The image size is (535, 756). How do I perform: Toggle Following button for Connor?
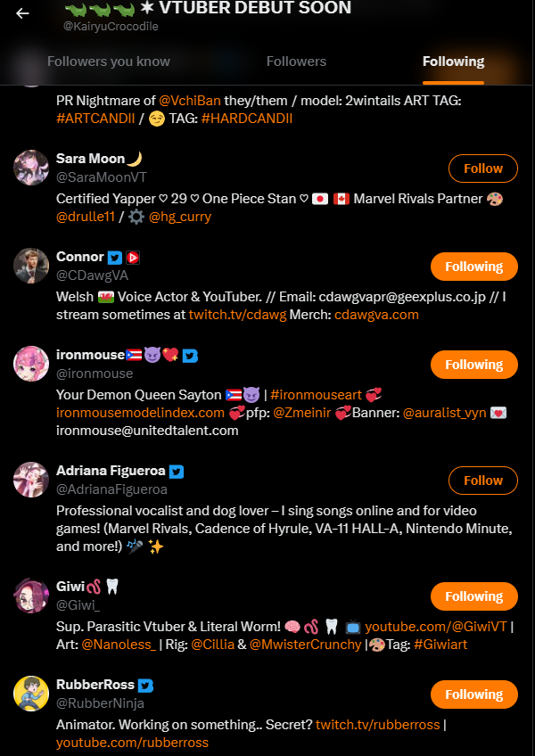point(474,267)
